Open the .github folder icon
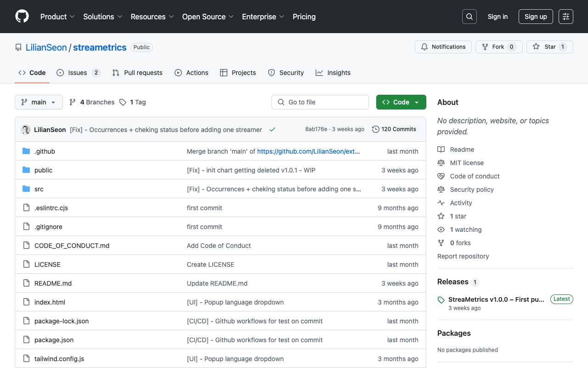Image resolution: width=588 pixels, height=368 pixels. 27,151
